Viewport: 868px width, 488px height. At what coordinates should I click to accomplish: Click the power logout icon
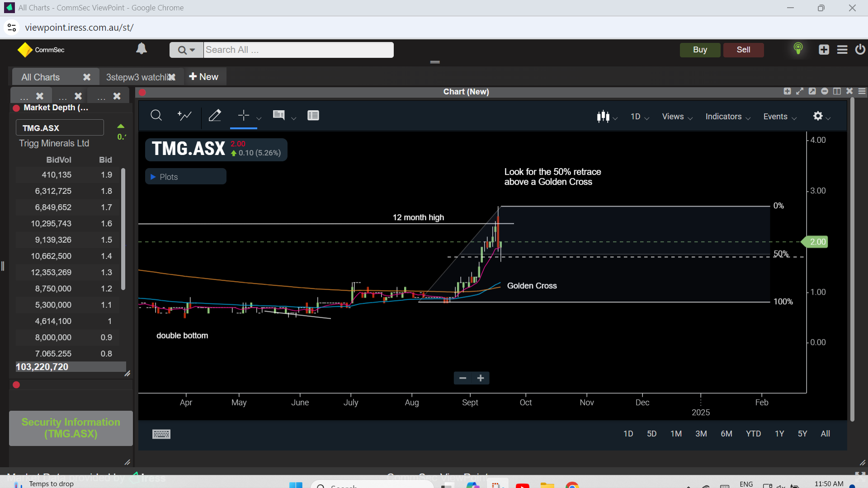(x=860, y=49)
